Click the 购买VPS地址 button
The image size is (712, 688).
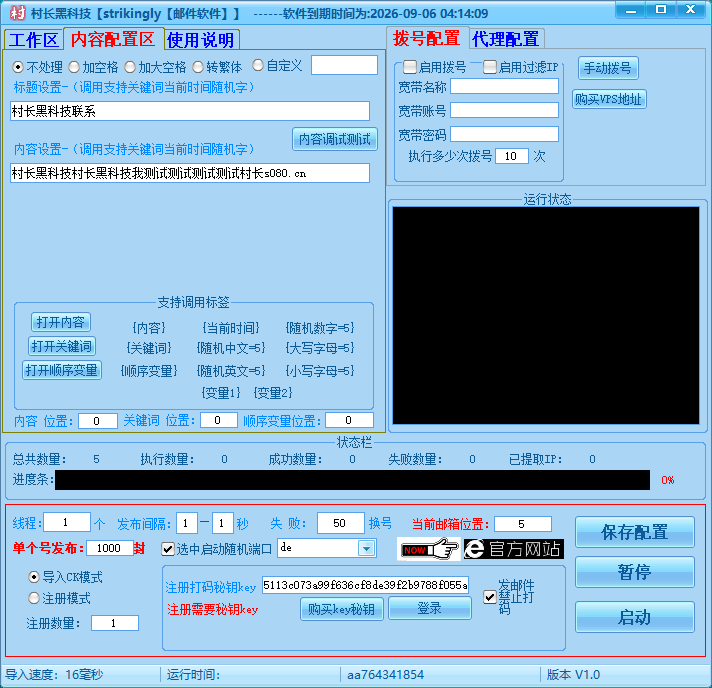pyautogui.click(x=608, y=99)
